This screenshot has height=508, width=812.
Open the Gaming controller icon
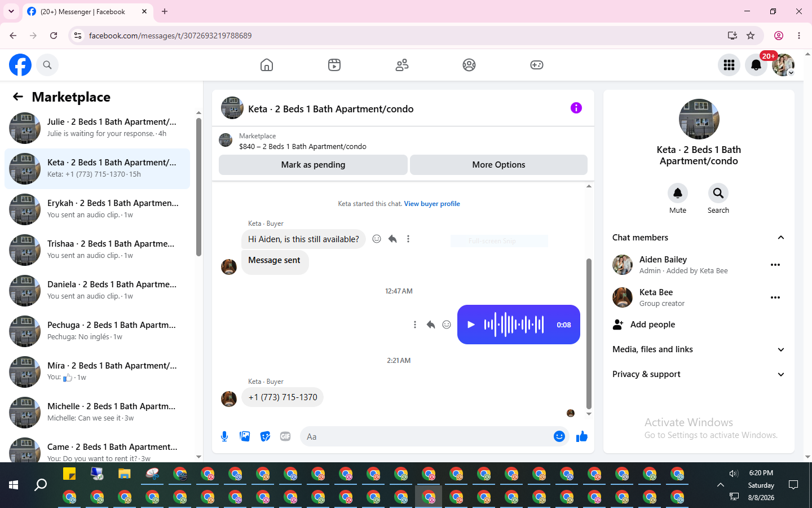pos(537,65)
